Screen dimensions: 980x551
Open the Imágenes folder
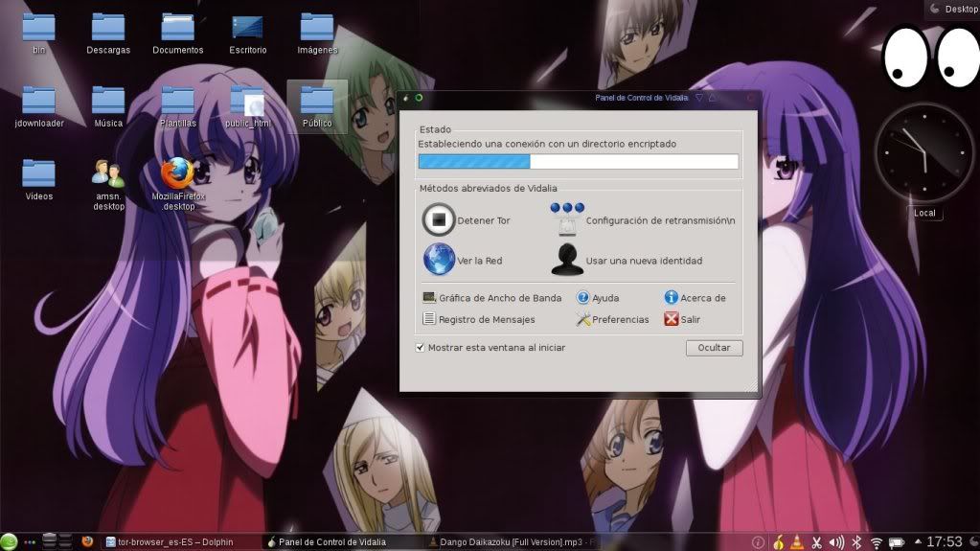point(317,34)
